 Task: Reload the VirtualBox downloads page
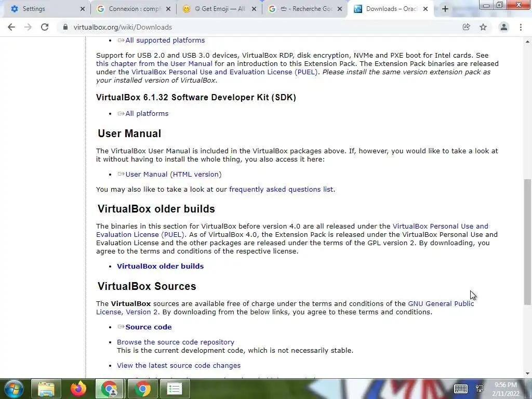point(45,27)
